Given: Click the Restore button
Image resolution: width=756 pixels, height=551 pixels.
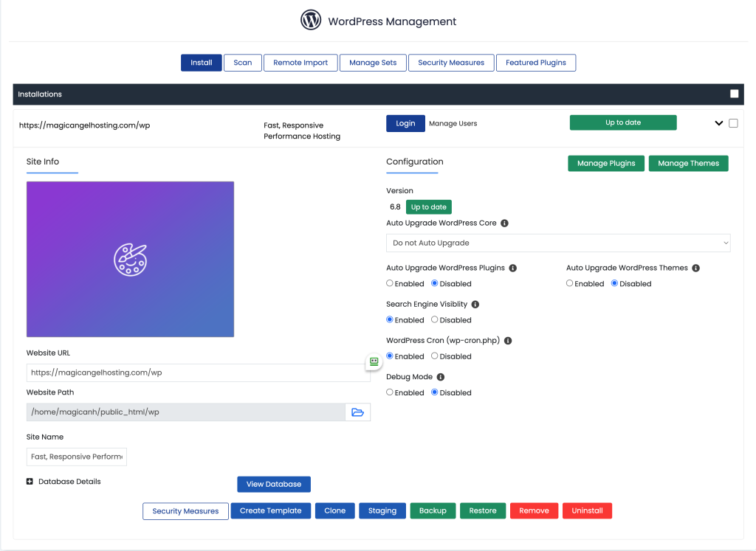Looking at the screenshot, I should [x=483, y=510].
